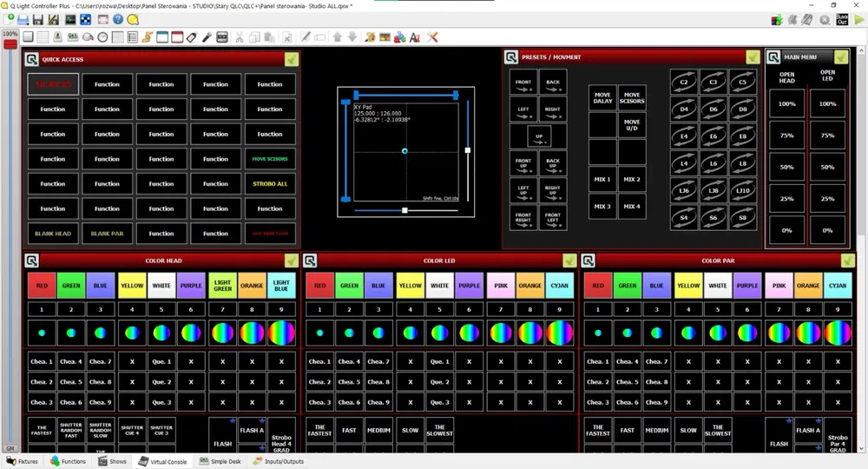Screen dimensions: 868x469
Task: Click the clock widget tool icon
Action: pos(102,37)
